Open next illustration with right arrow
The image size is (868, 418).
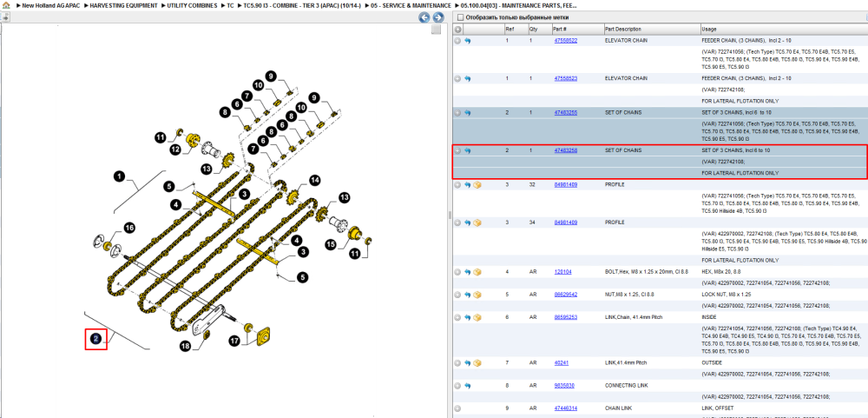437,17
